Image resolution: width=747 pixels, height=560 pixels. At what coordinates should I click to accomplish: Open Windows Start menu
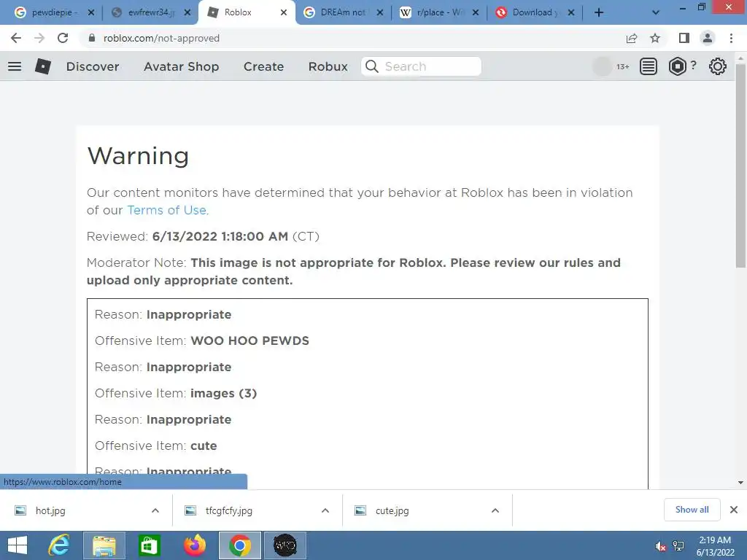pos(18,545)
